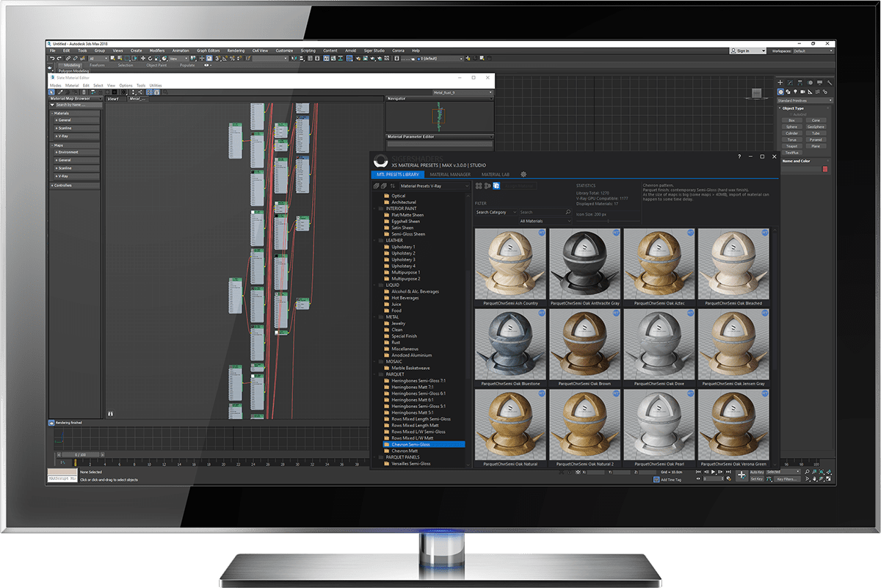Click the Pyramid primitive button

(x=816, y=139)
